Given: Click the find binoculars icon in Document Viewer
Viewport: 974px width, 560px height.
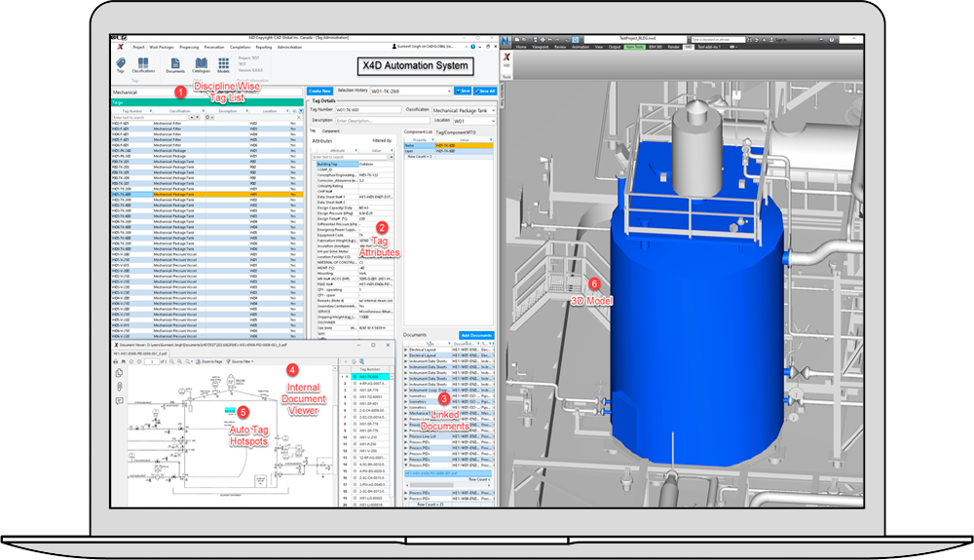Looking at the screenshot, I should pos(124,361).
